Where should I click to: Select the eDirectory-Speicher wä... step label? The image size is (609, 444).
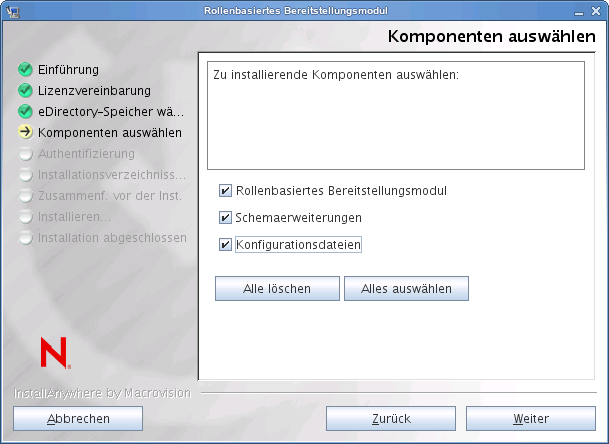coord(111,112)
